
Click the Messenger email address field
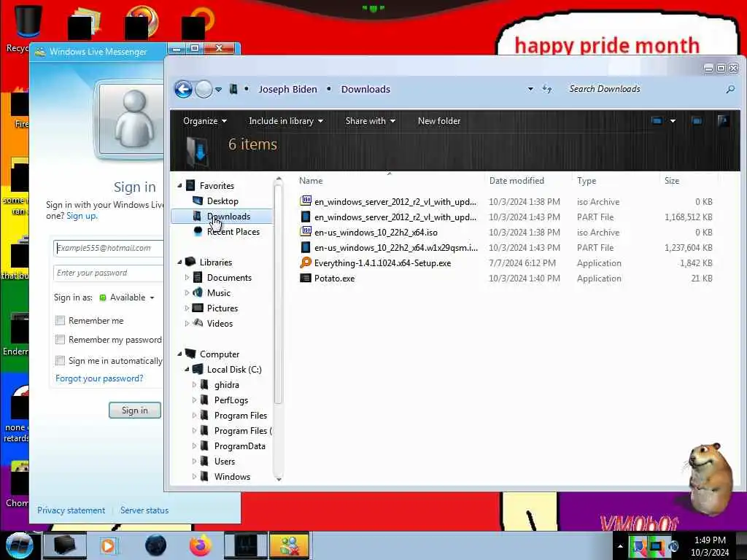(x=109, y=248)
